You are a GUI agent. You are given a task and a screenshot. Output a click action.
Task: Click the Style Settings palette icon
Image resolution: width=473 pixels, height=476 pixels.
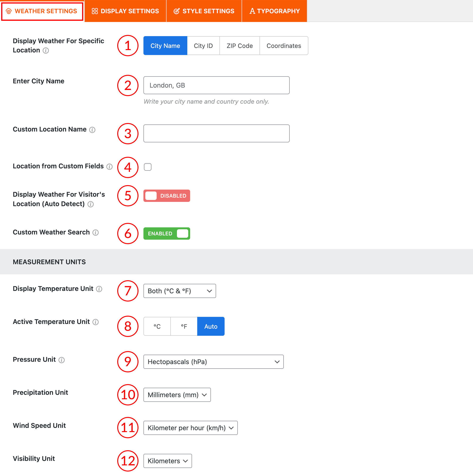point(176,11)
